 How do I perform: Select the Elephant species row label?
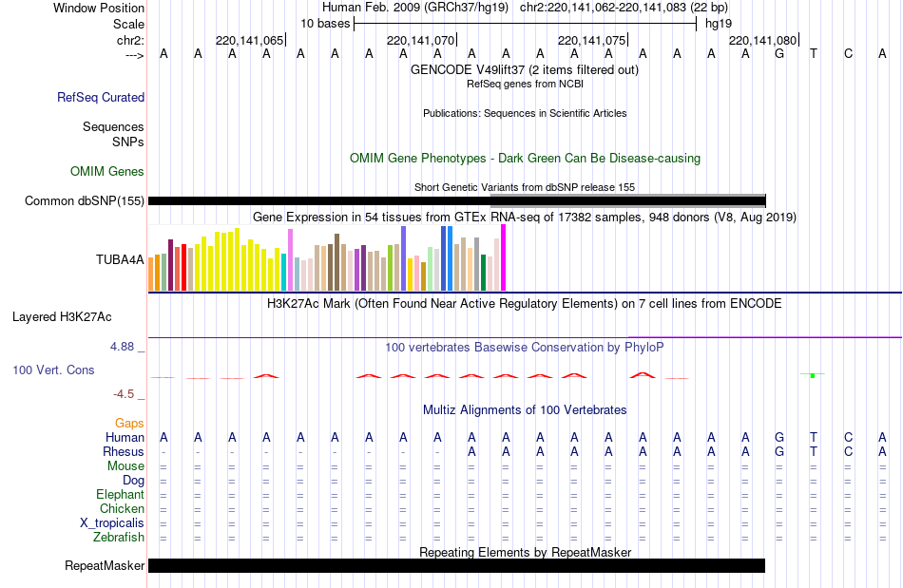point(120,495)
